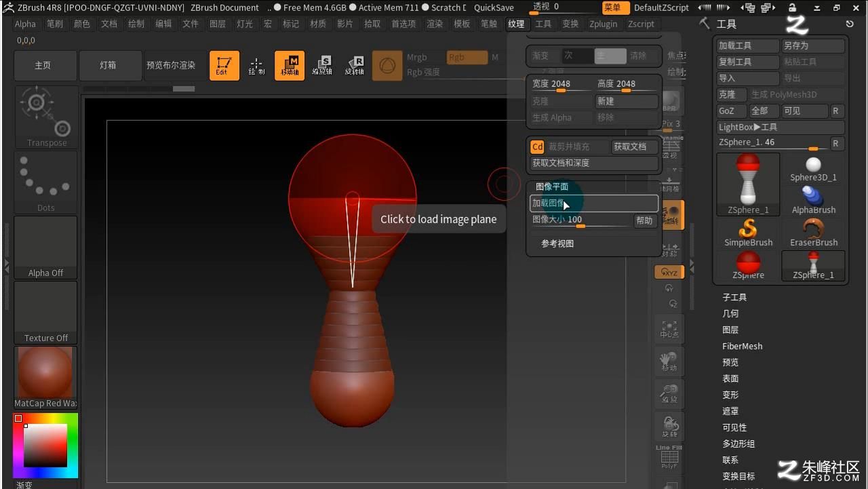Expand the 预览 preview section
This screenshot has width=868, height=489.
pyautogui.click(x=730, y=362)
